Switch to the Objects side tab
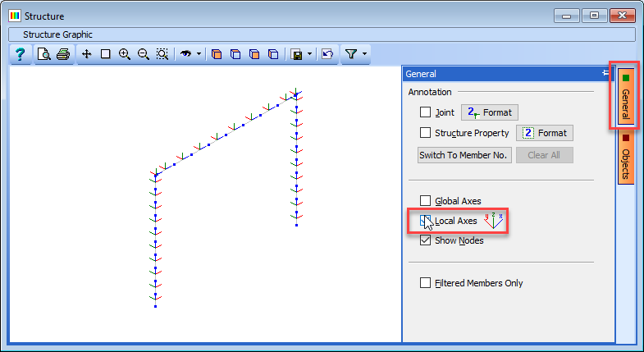The width and height of the screenshot is (644, 352). pyautogui.click(x=625, y=157)
